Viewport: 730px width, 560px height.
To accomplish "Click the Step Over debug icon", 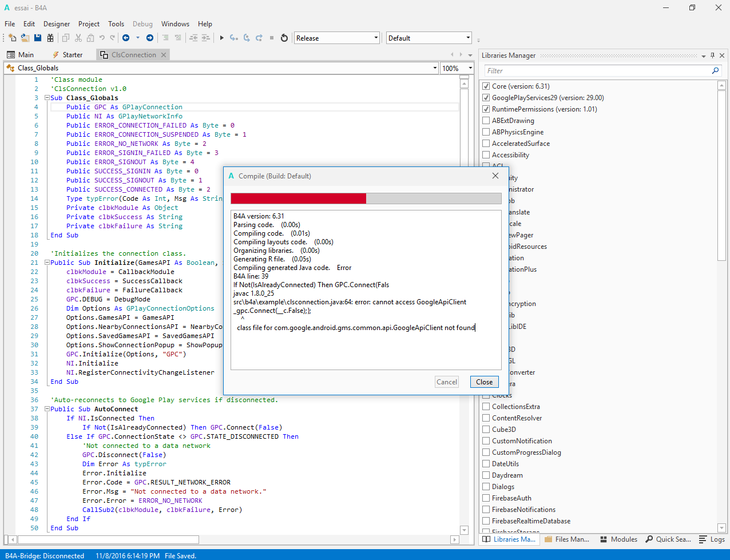I will 247,38.
